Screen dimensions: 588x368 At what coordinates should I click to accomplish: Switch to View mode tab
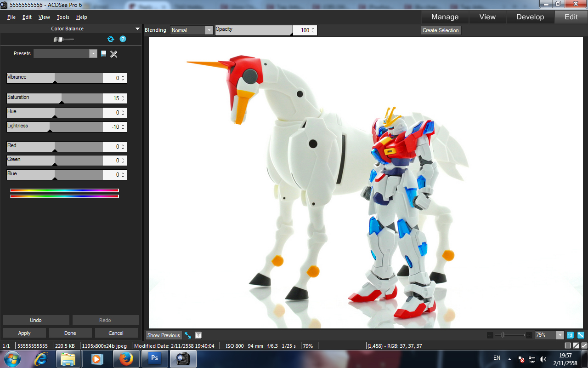[487, 17]
